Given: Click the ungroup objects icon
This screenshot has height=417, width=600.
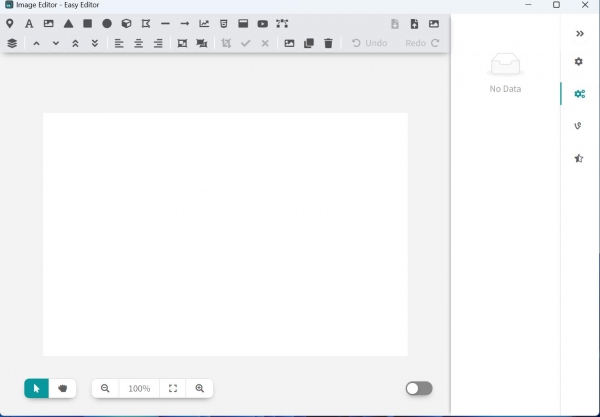Looking at the screenshot, I should click(202, 43).
